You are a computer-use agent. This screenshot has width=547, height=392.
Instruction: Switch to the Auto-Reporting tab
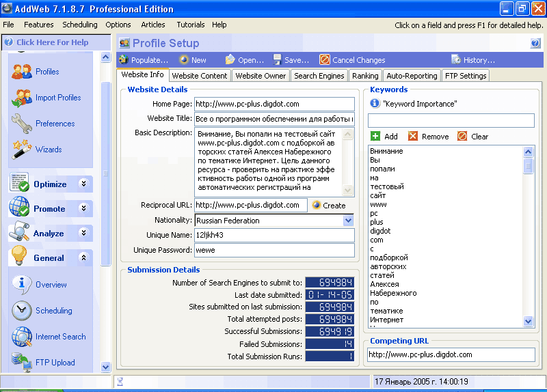click(x=412, y=76)
